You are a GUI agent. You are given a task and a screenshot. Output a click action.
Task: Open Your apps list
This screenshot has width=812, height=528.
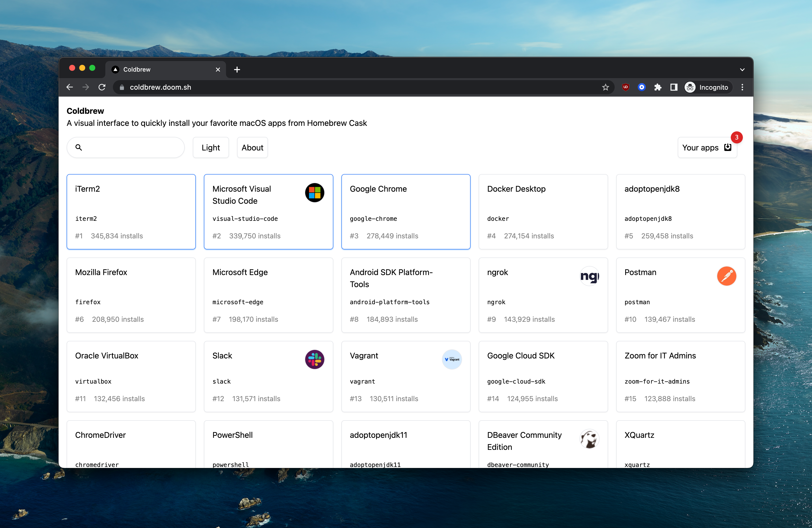707,148
